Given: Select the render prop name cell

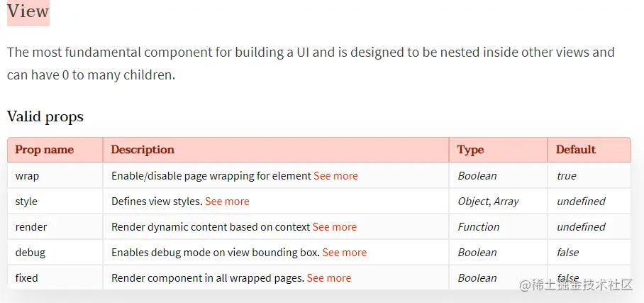Looking at the screenshot, I should [x=55, y=227].
